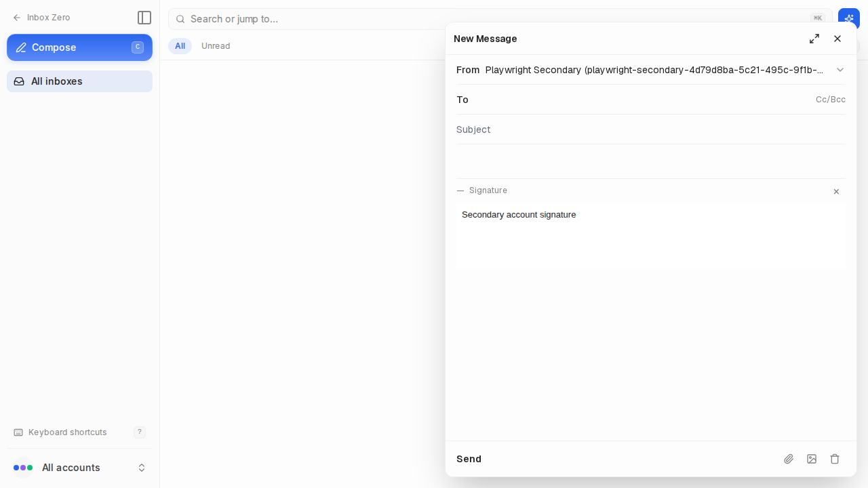Focus the Subject input field

click(651, 129)
